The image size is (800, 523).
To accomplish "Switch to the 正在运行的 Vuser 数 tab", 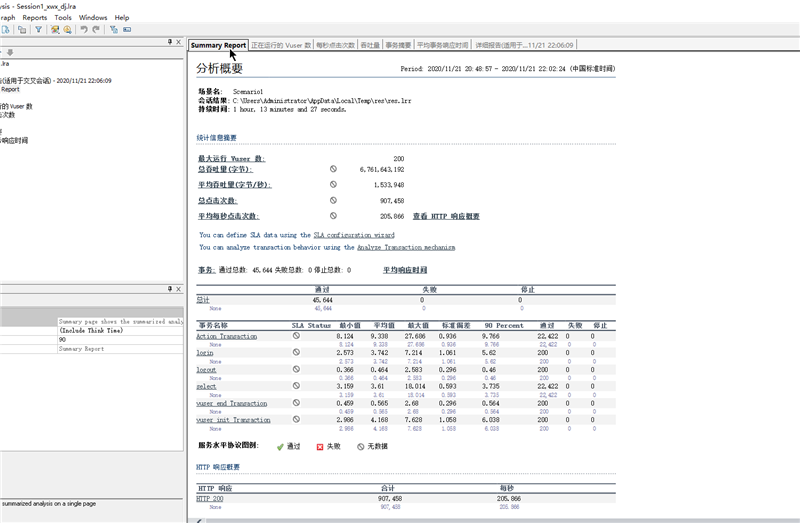I will click(x=280, y=45).
